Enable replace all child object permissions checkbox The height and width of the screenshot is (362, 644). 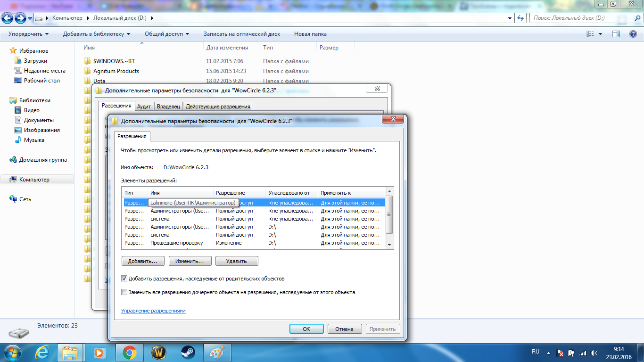pos(124,292)
